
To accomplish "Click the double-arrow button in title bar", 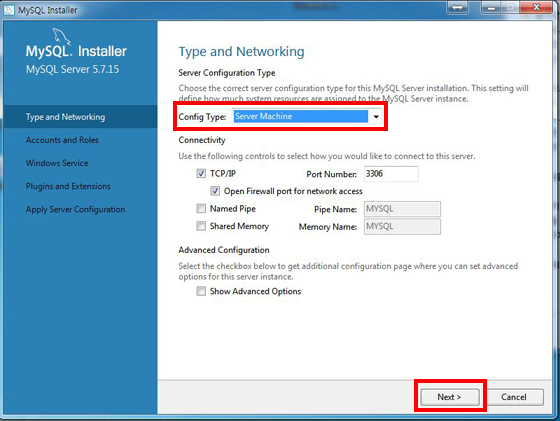I will click(458, 7).
